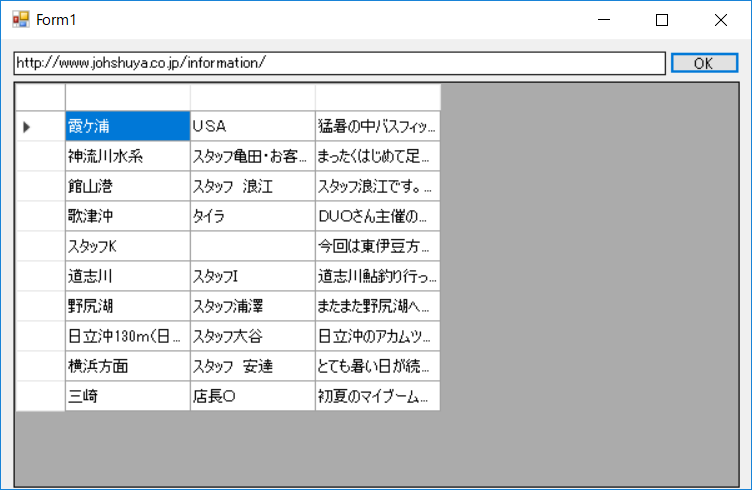
Task: Select cell 'とても暑い日が続...'
Action: pyautogui.click(x=378, y=366)
